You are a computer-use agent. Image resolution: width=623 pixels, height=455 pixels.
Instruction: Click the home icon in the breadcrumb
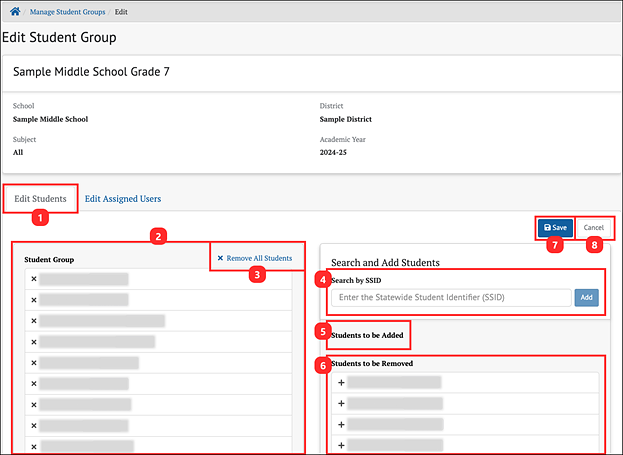pyautogui.click(x=13, y=10)
